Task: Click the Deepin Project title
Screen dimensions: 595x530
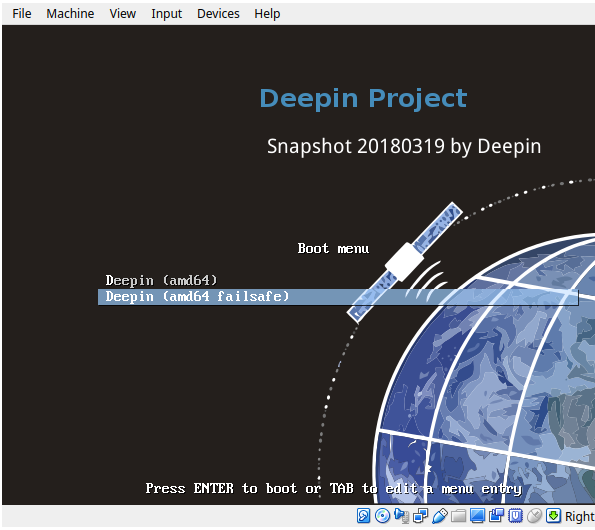Action: click(363, 98)
